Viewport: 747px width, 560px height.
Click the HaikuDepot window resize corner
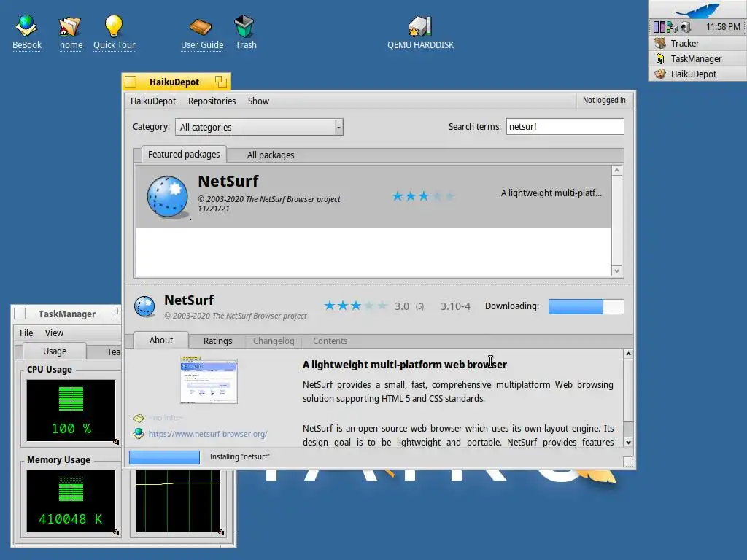pyautogui.click(x=629, y=462)
